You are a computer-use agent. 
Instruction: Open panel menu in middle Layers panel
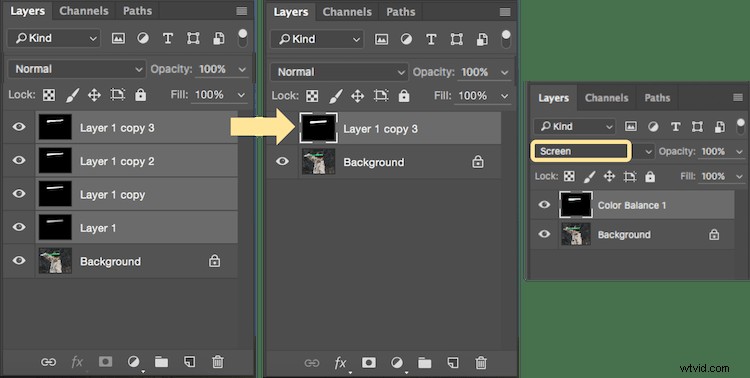pyautogui.click(x=505, y=12)
